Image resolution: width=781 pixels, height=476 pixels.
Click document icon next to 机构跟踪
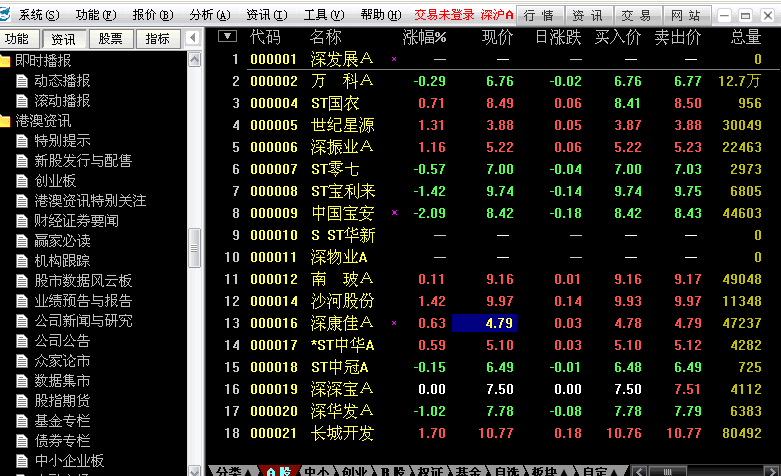click(22, 261)
